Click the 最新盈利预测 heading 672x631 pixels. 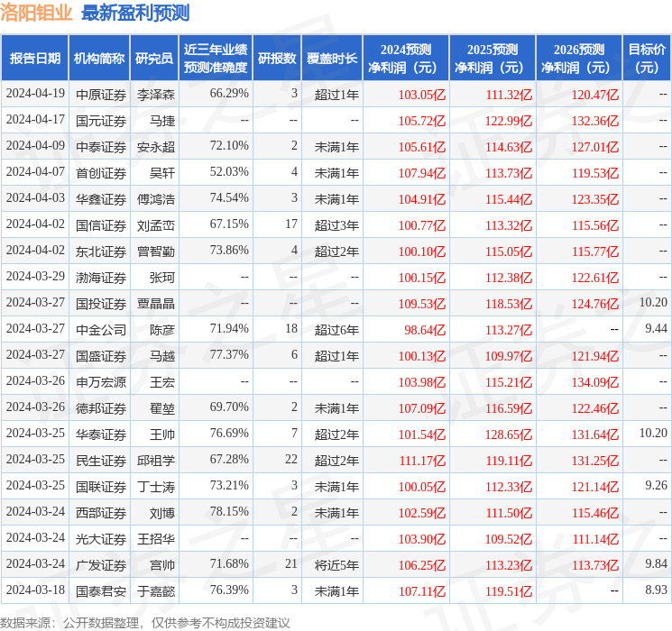pyautogui.click(x=135, y=14)
